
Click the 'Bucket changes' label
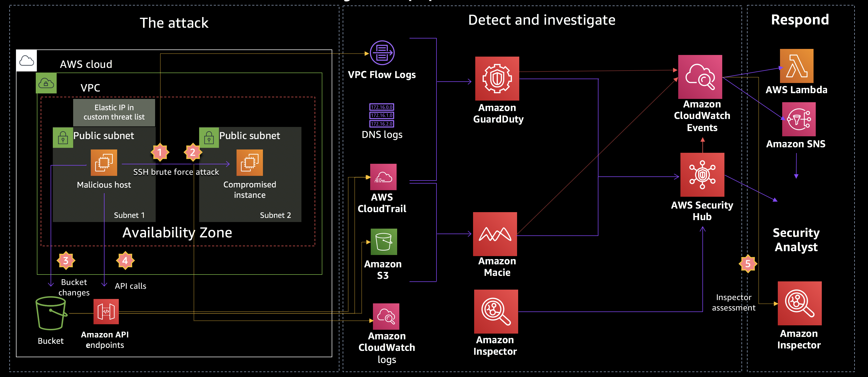(74, 287)
